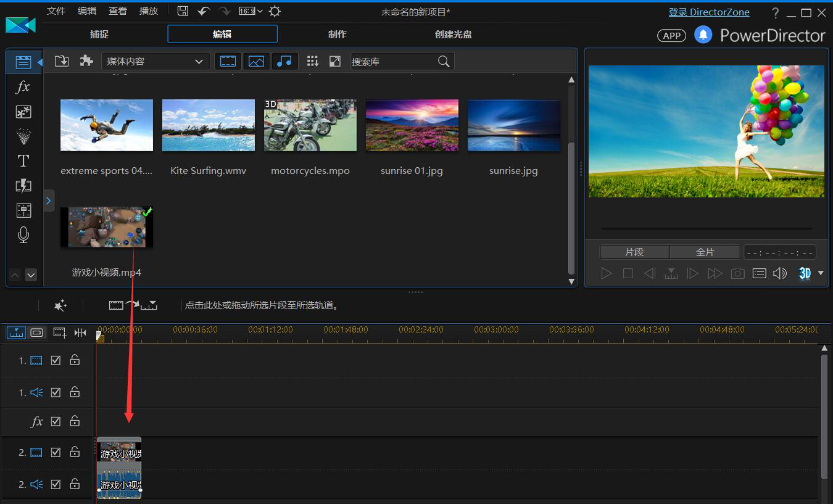
Task: Open the Title room T icon
Action: pyautogui.click(x=23, y=161)
